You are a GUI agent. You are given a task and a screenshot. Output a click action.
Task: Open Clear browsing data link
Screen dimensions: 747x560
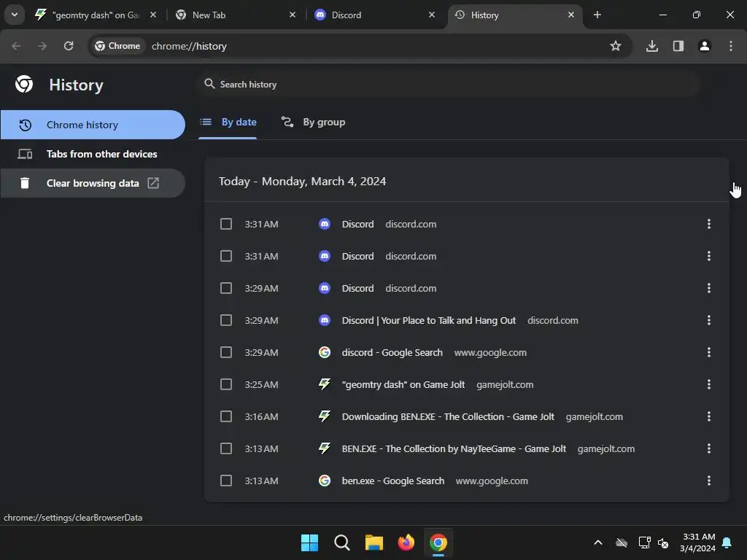click(93, 183)
